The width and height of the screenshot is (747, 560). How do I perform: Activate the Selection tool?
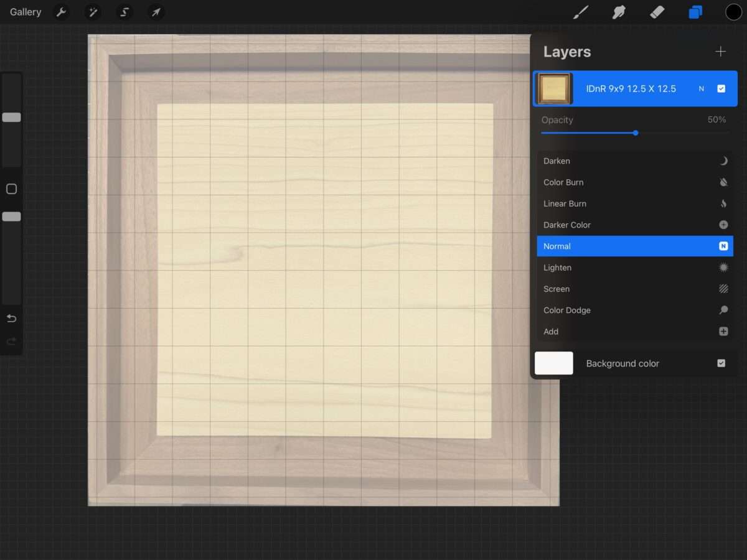pyautogui.click(x=125, y=12)
